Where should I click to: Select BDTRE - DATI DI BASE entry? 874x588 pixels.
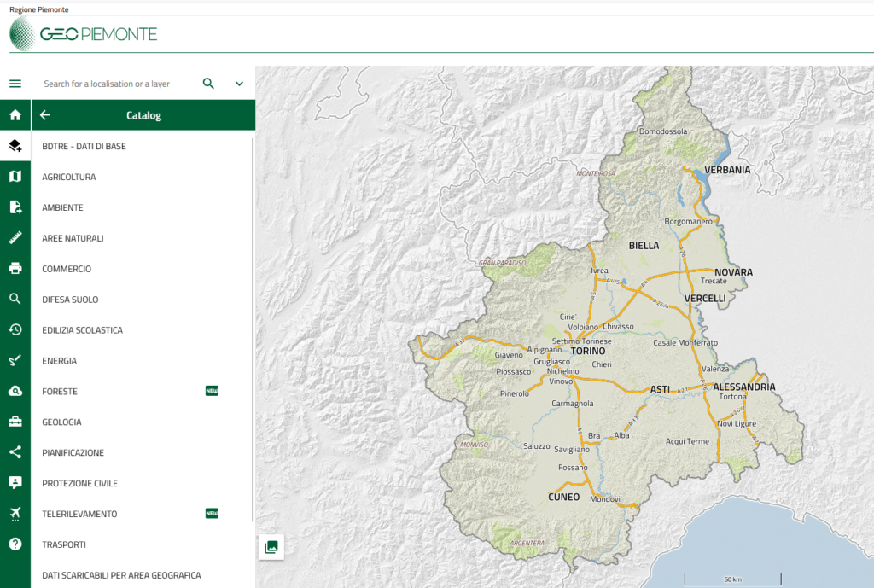[84, 146]
